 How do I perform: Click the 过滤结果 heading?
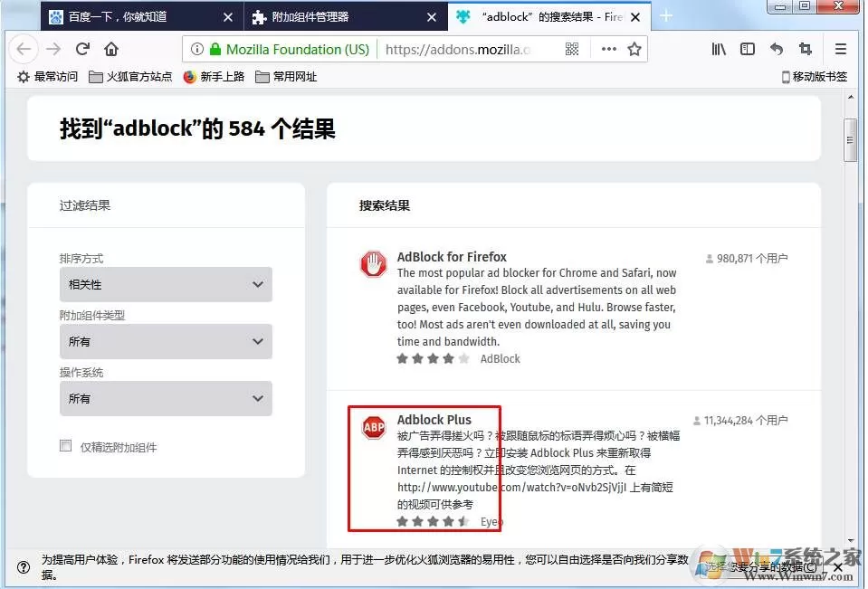[85, 206]
